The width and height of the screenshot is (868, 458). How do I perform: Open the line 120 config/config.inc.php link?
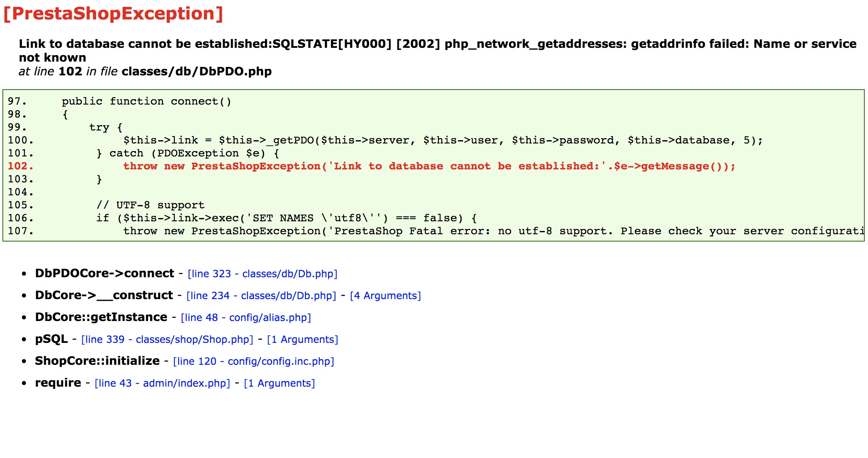click(x=254, y=362)
